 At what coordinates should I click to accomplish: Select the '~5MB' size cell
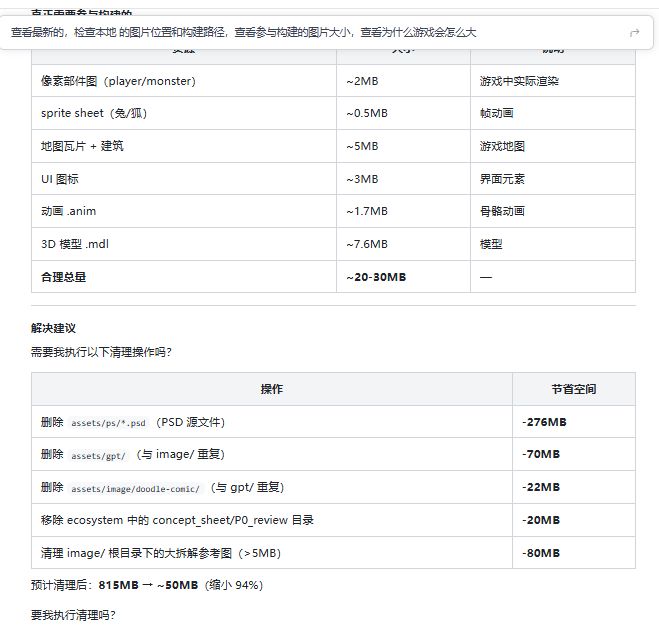pos(403,146)
